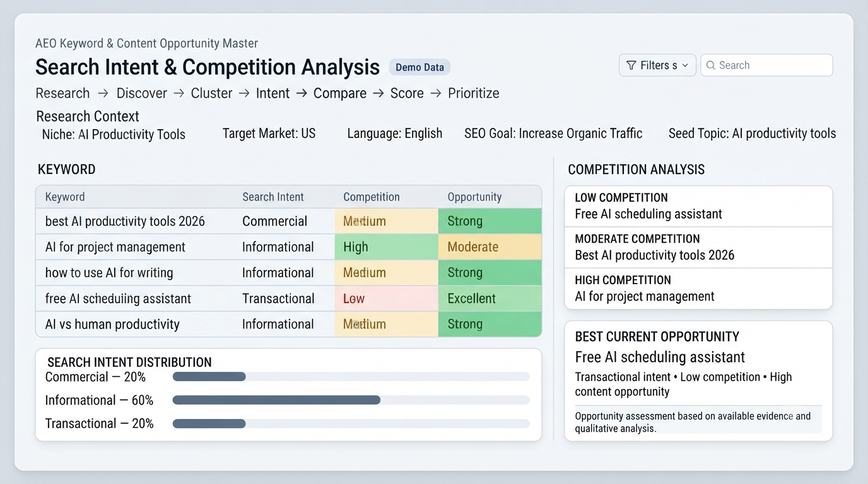The width and height of the screenshot is (868, 484).
Task: Click the Search input field
Action: tap(766, 66)
